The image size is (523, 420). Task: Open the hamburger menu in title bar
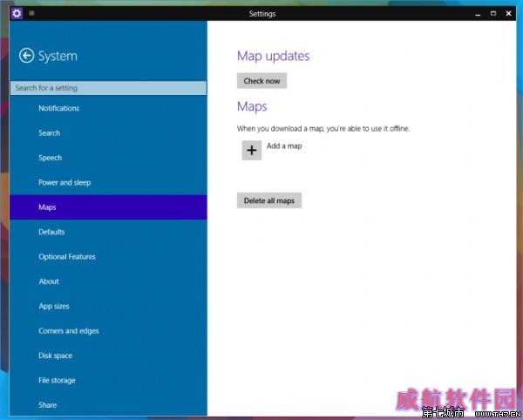point(31,13)
